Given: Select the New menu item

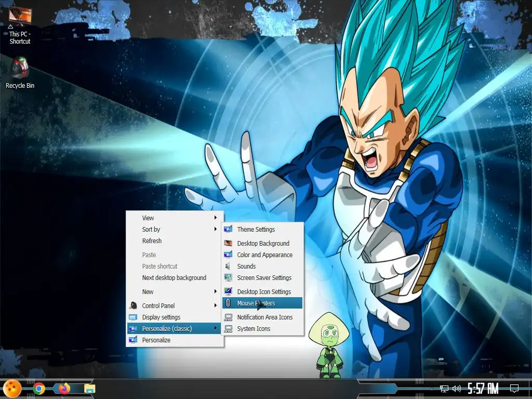Looking at the screenshot, I should click(175, 292).
